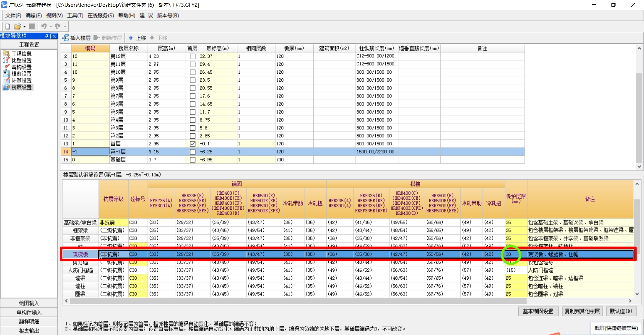The image size is (644, 335).
Task: Select 比重设置 in navigation tree
Action: (17, 60)
